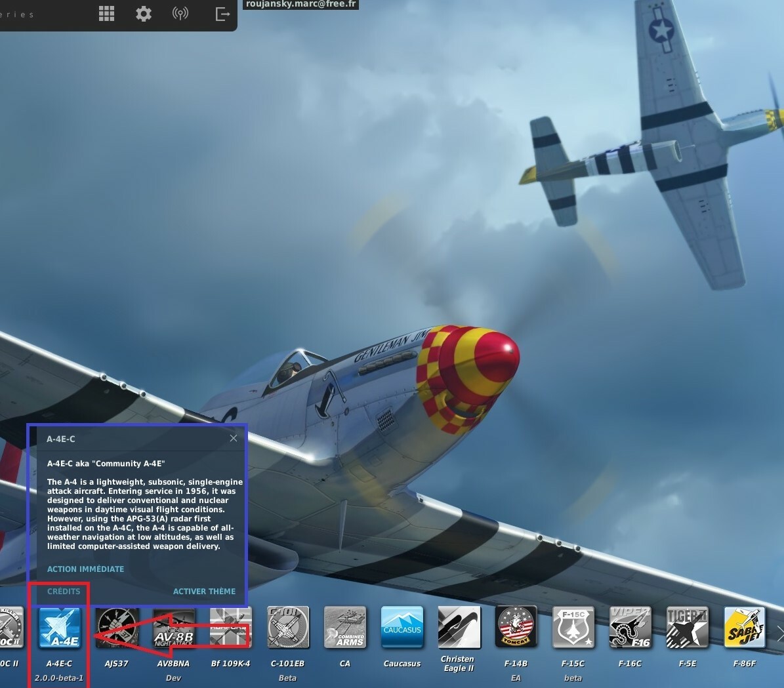Viewport: 784px width, 688px height.
Task: Select the Combined Arms module icon
Action: tap(345, 627)
